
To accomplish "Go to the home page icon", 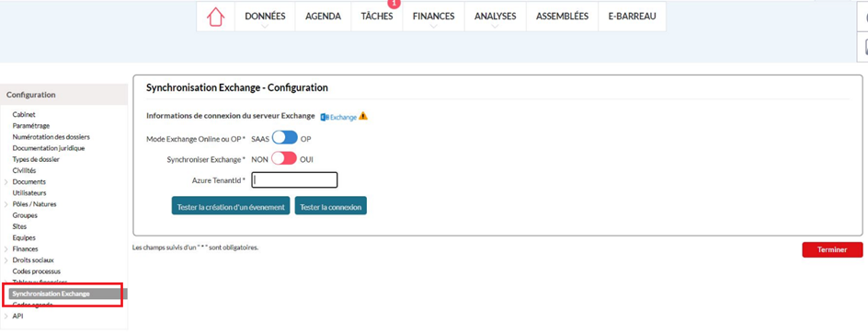I will 216,17.
